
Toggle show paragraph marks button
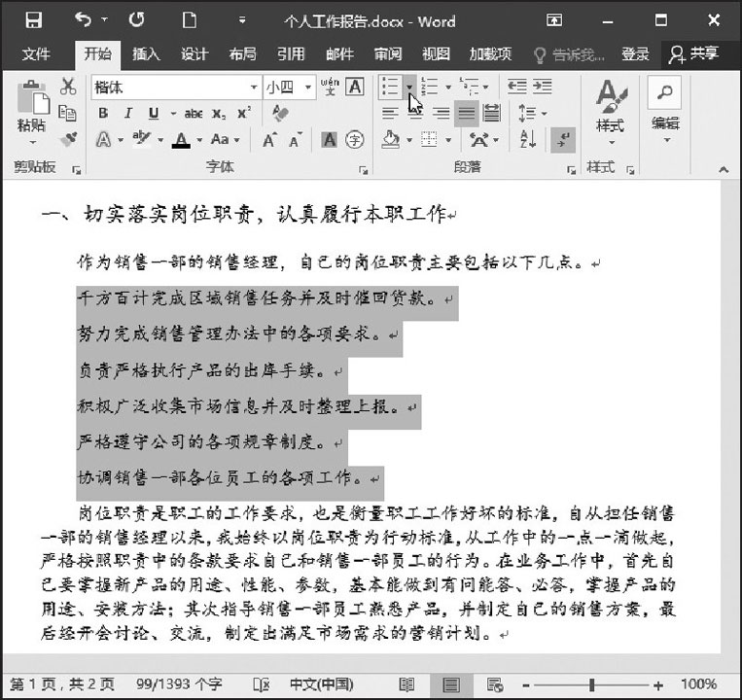[562, 139]
